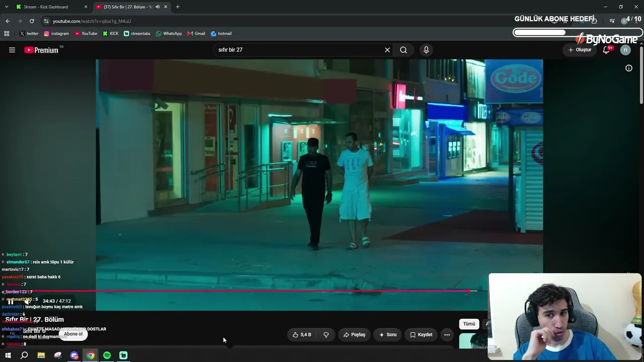Image resolution: width=644 pixels, height=362 pixels.
Task: Close the YouTube video tab
Action: [x=166, y=7]
